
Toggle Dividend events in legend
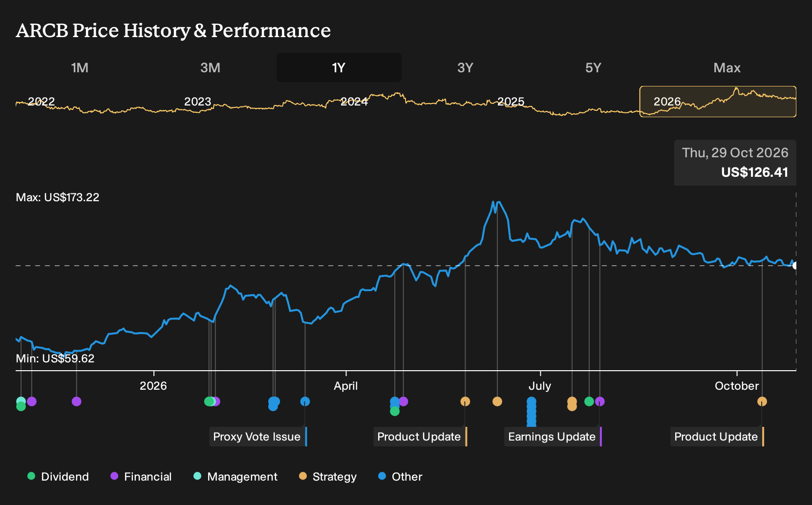pyautogui.click(x=58, y=477)
